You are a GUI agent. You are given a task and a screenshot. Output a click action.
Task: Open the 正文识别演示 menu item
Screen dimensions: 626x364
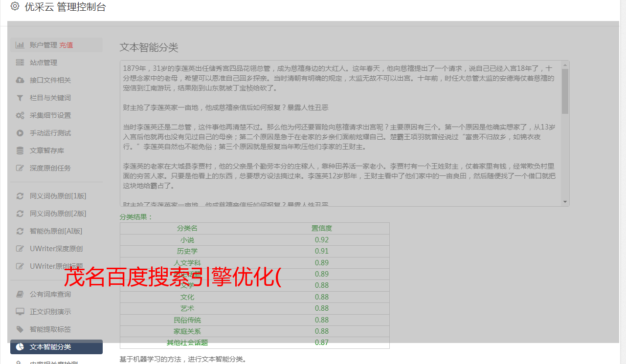pyautogui.click(x=56, y=312)
